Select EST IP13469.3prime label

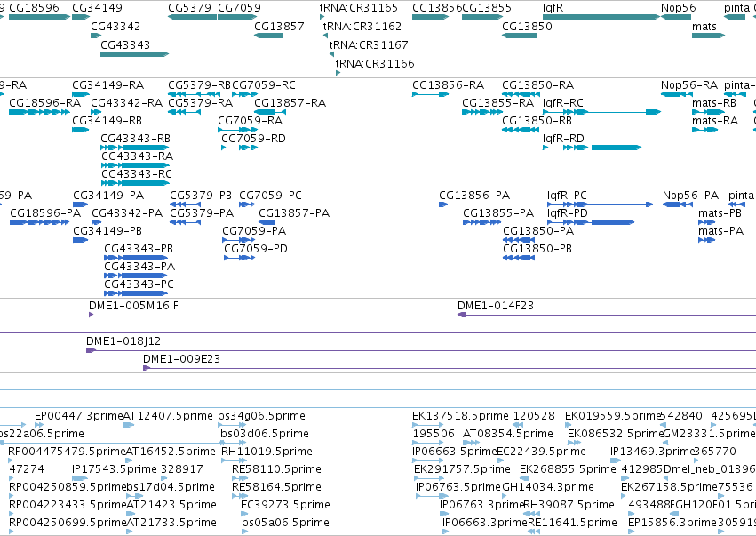[x=652, y=452]
